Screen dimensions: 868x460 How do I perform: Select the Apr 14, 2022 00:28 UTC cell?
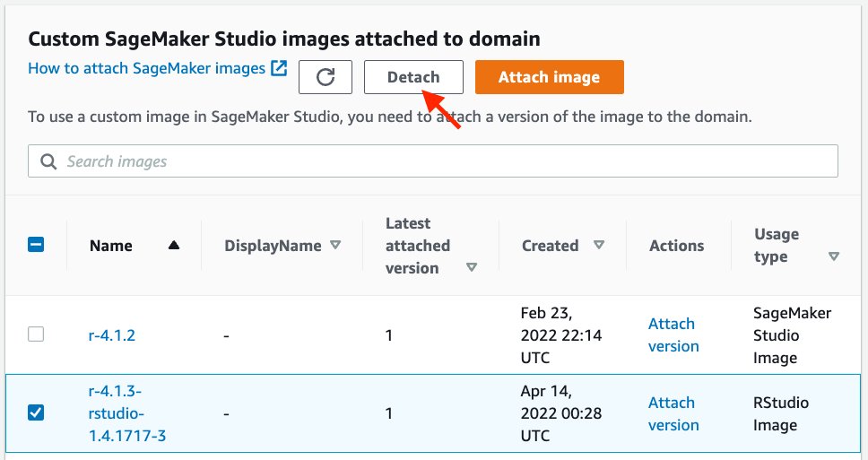pyautogui.click(x=561, y=413)
